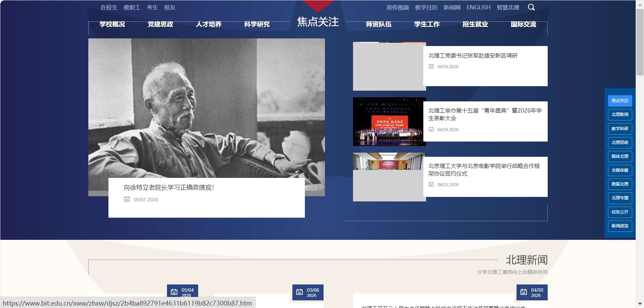The width and height of the screenshot is (644, 308).
Task: Open 招生就业 navigation menu
Action: (x=475, y=24)
